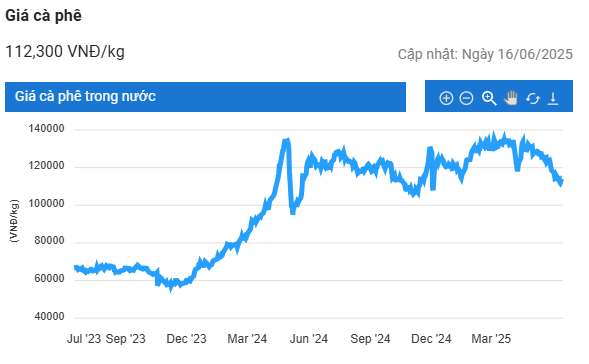Click the Dec '23 x-axis label
589x364 pixels.
click(x=186, y=339)
